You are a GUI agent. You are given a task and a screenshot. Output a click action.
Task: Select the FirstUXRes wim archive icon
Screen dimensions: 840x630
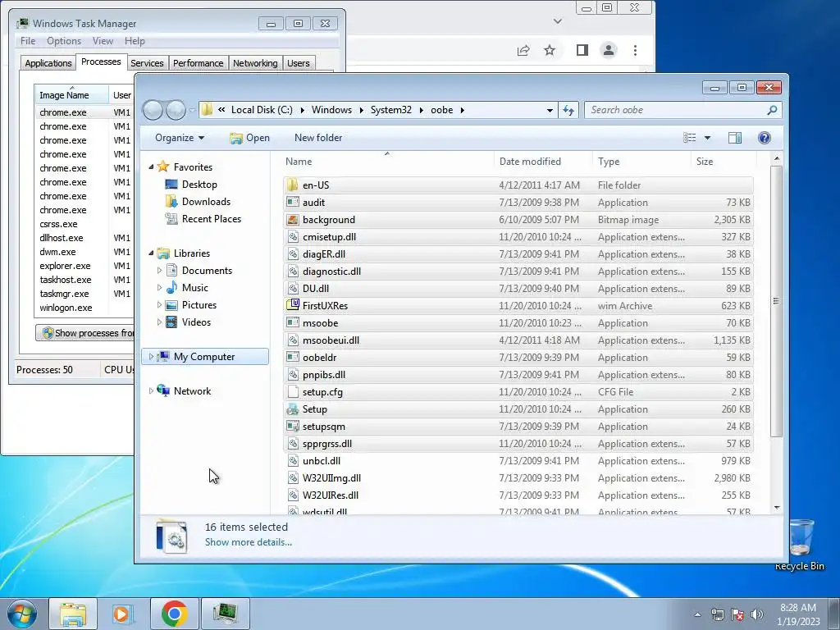click(x=293, y=305)
